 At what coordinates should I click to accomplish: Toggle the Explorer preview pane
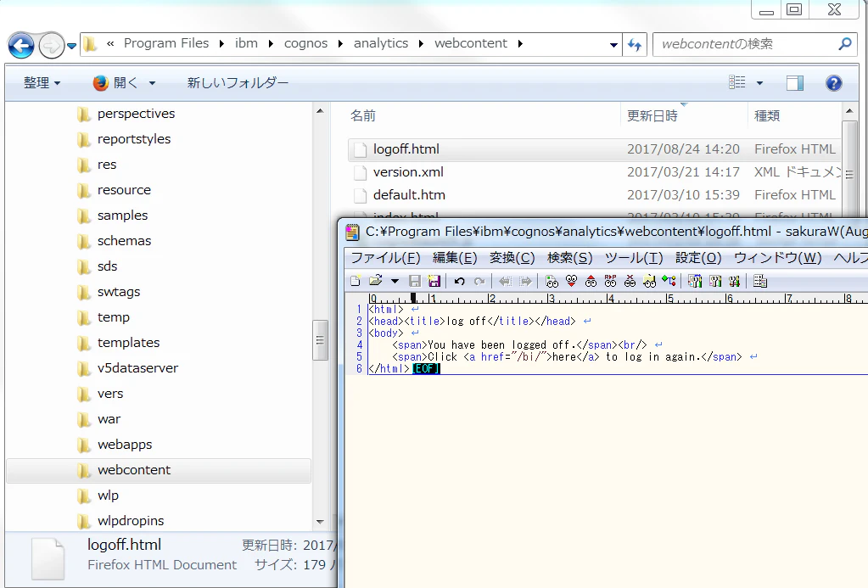click(x=795, y=83)
